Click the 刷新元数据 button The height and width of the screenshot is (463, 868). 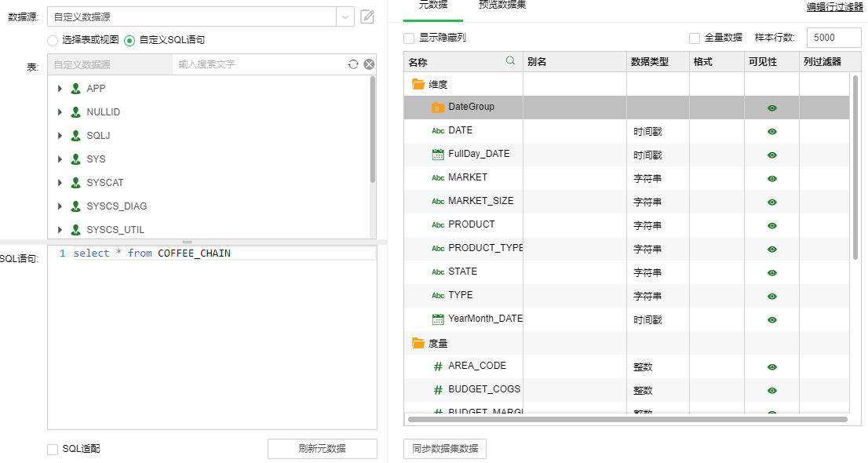pyautogui.click(x=322, y=449)
